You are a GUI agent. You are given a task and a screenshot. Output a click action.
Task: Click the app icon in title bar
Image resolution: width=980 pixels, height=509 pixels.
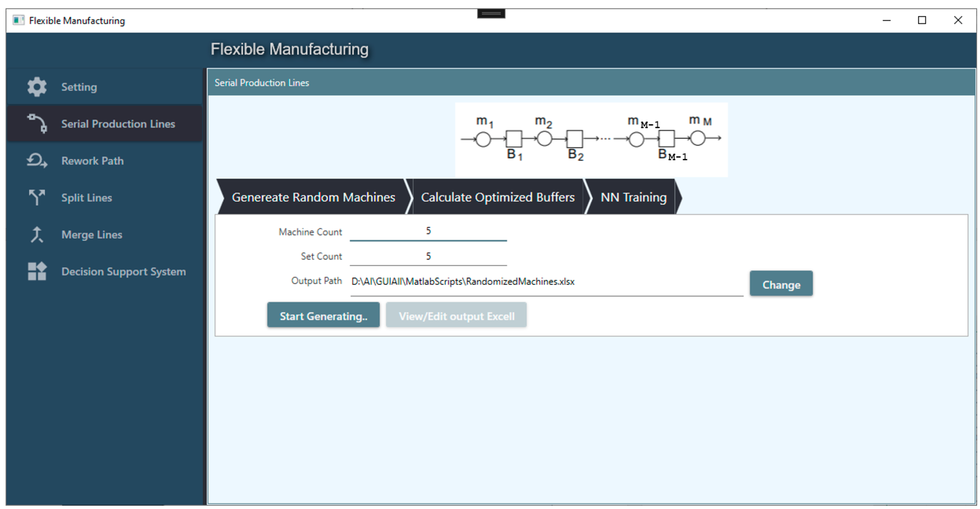pos(18,20)
